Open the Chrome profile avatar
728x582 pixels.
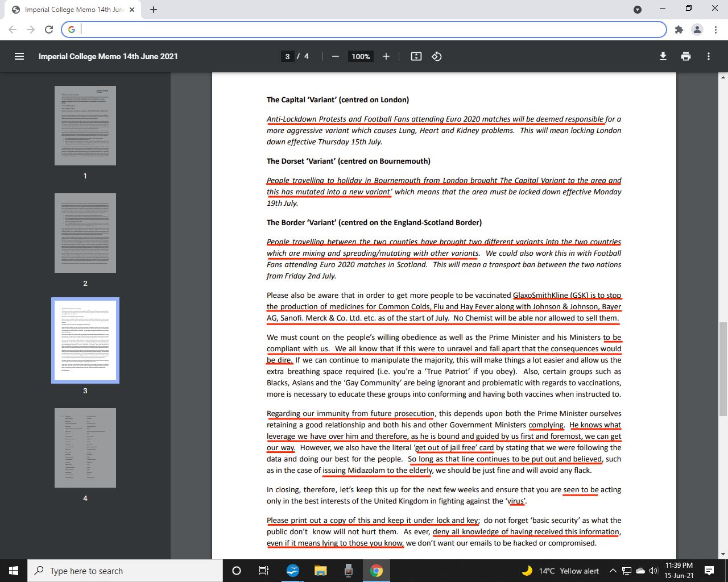[x=697, y=30]
